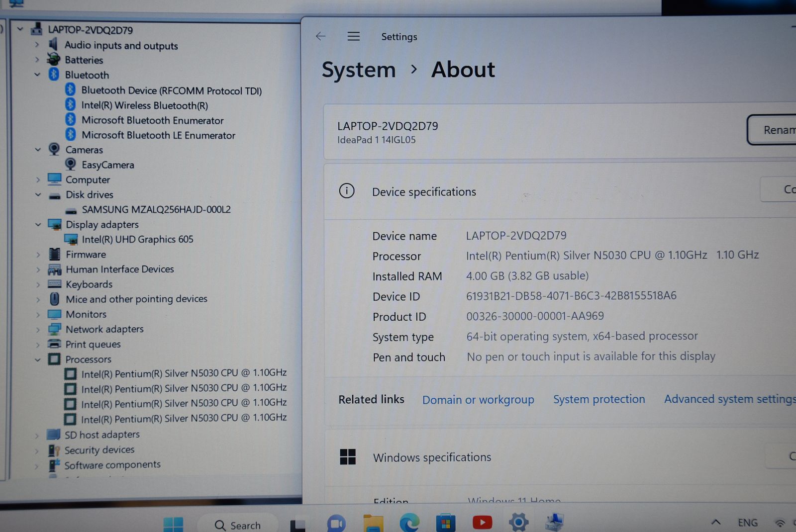This screenshot has width=796, height=532.
Task: Open the System protection link
Action: pos(599,399)
